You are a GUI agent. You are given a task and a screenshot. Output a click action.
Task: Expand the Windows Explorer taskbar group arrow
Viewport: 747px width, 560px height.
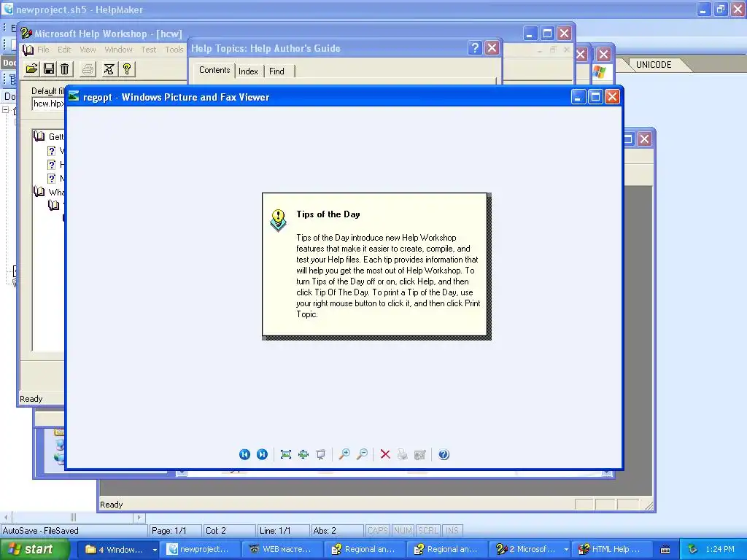coord(155,550)
